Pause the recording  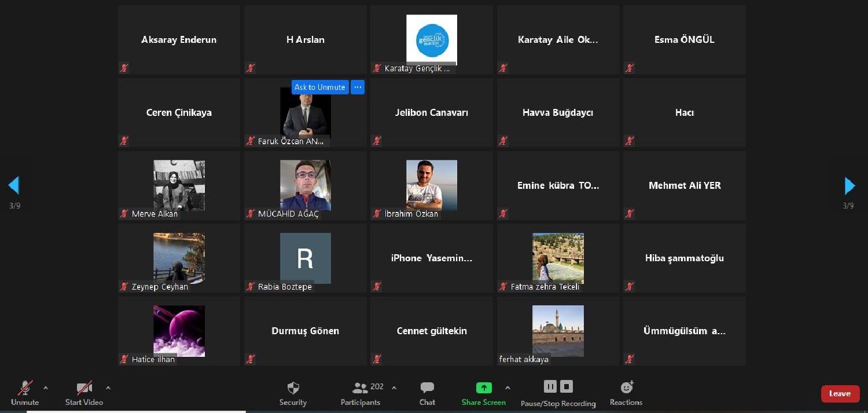pos(550,386)
